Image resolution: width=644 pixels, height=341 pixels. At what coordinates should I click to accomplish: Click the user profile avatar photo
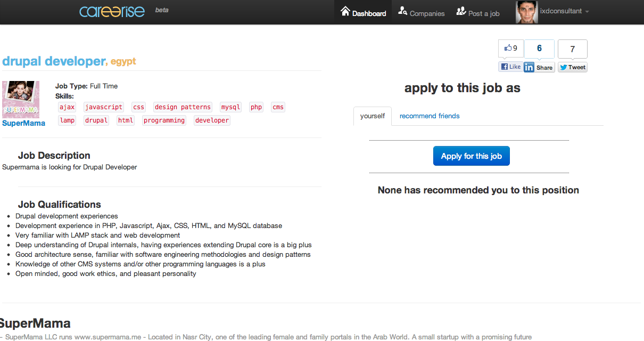point(526,12)
